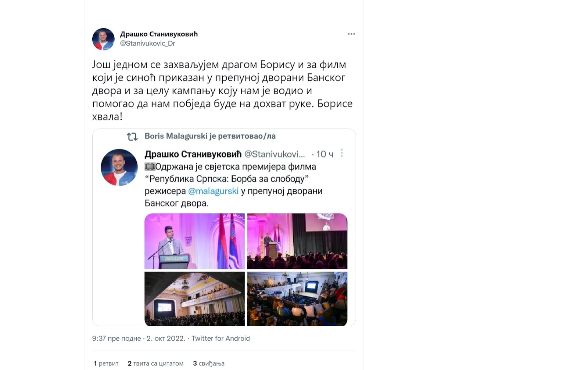Click the 10 ч time on quoted tweet
Image resolution: width=588 pixels, height=370 pixels.
[325, 154]
